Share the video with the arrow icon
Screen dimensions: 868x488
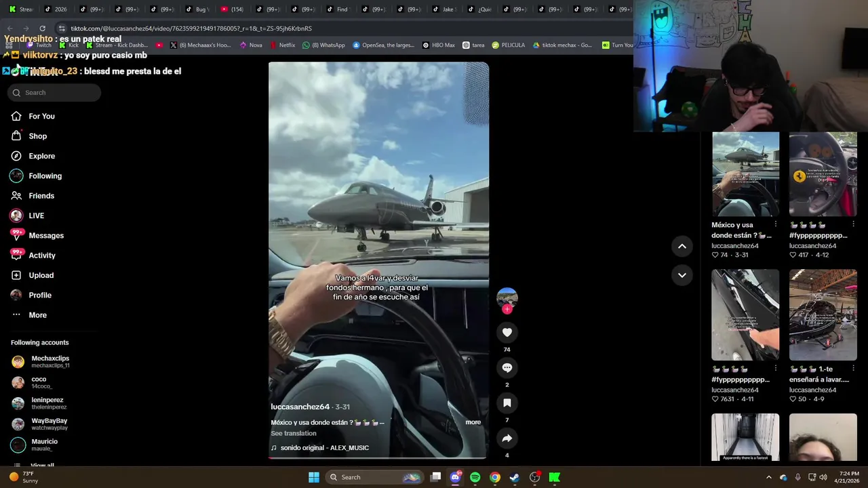point(507,439)
